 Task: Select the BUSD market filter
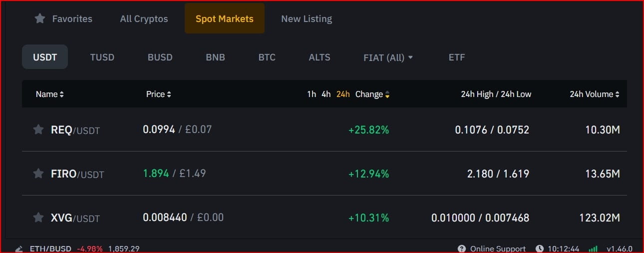pyautogui.click(x=160, y=57)
